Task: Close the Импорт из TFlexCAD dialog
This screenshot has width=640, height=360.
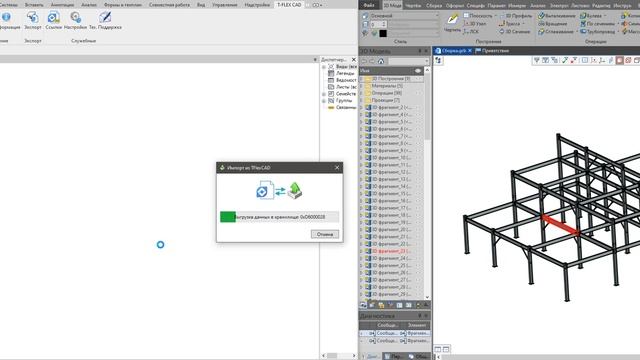Action: (x=337, y=167)
